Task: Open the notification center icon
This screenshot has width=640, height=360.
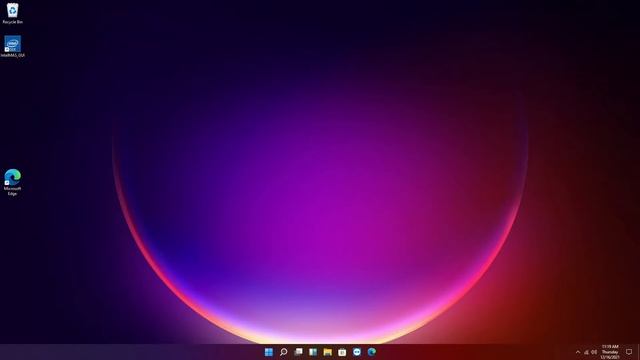Action: coord(629,352)
